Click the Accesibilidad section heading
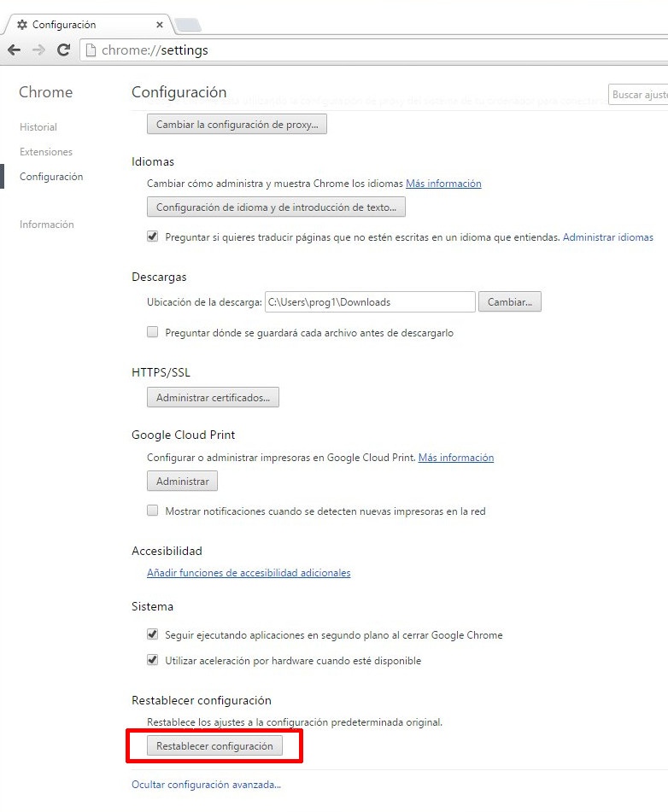The height and width of the screenshot is (812, 668). 167,551
